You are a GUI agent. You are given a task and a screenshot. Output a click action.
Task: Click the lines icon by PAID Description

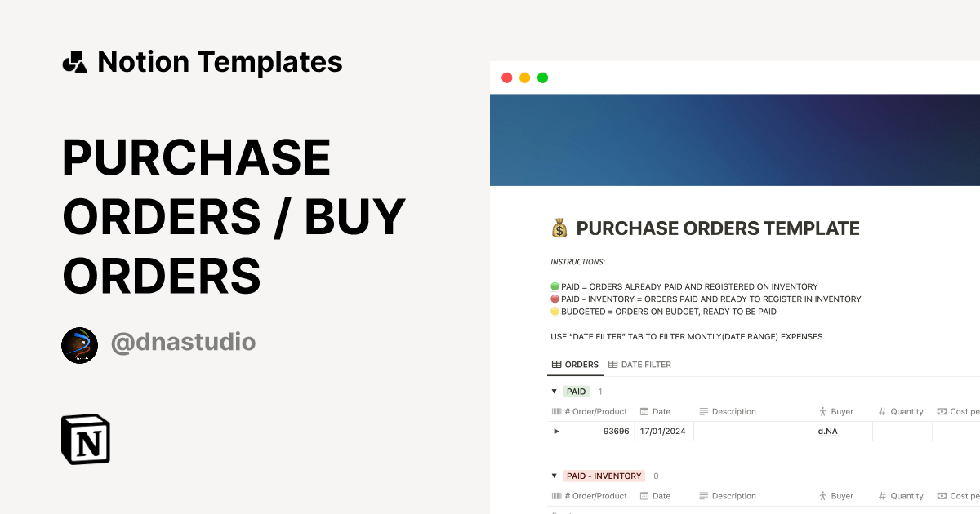[x=703, y=412]
